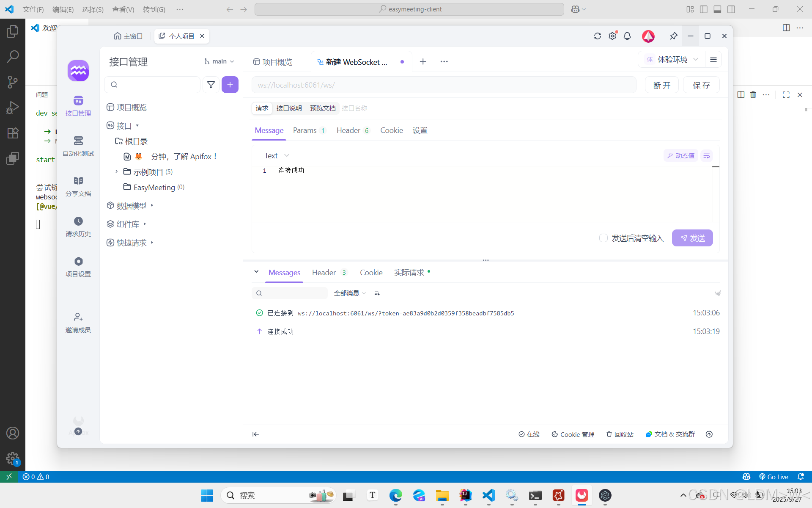Open 项目设置 in Apifox sidebar
Screen dimensions: 812x508
click(78, 267)
